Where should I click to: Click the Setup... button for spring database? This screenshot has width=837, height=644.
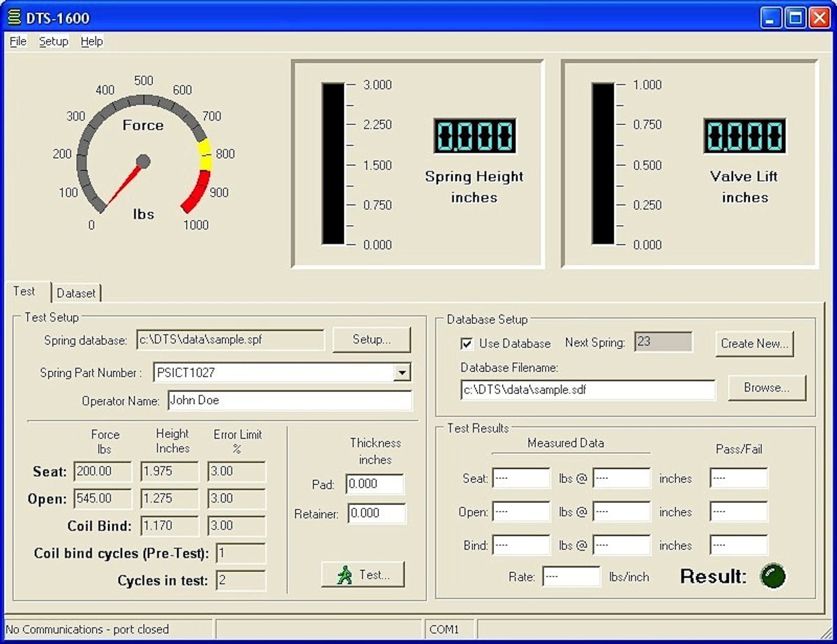pos(371,340)
